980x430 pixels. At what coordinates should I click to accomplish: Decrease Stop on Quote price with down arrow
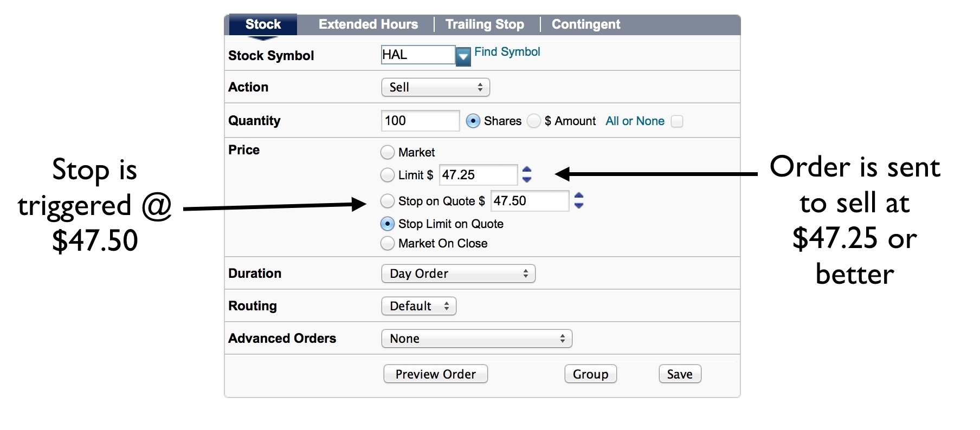point(579,205)
